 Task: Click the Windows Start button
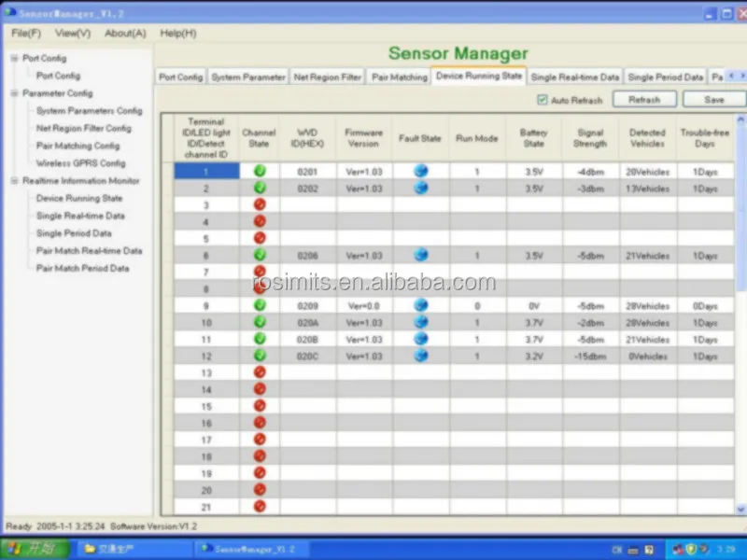tap(28, 549)
